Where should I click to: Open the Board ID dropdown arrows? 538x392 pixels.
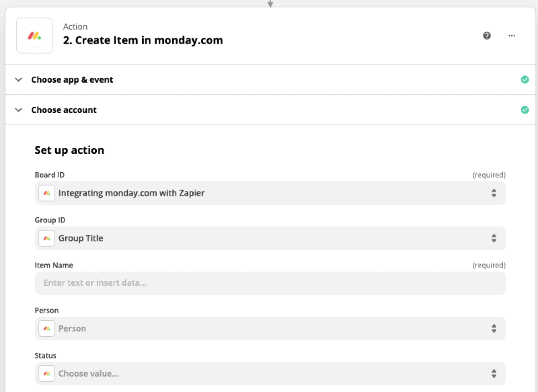494,193
